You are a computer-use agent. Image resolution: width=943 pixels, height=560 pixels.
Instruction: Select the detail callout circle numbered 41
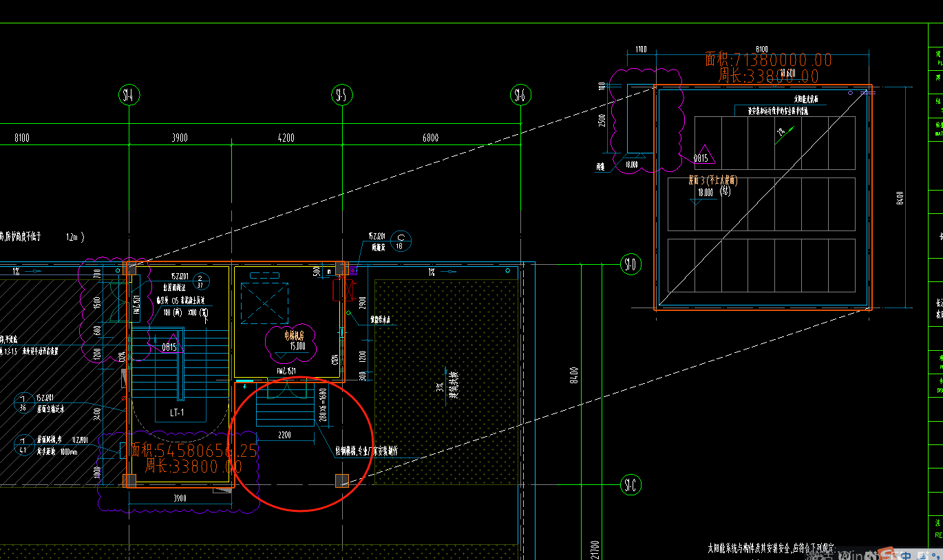[x=23, y=444]
